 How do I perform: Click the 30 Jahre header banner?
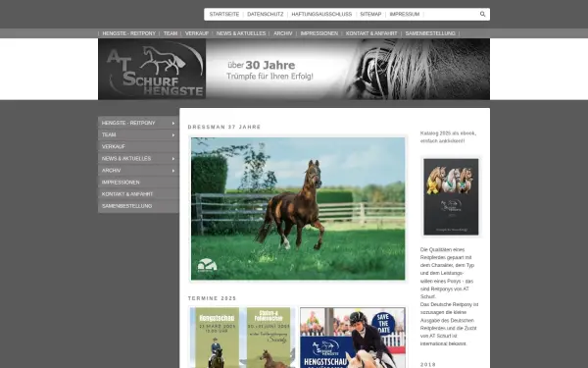coord(348,69)
